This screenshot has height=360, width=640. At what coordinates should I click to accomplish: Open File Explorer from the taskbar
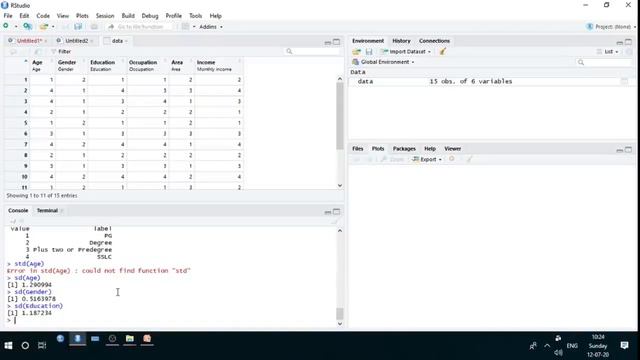(130, 339)
